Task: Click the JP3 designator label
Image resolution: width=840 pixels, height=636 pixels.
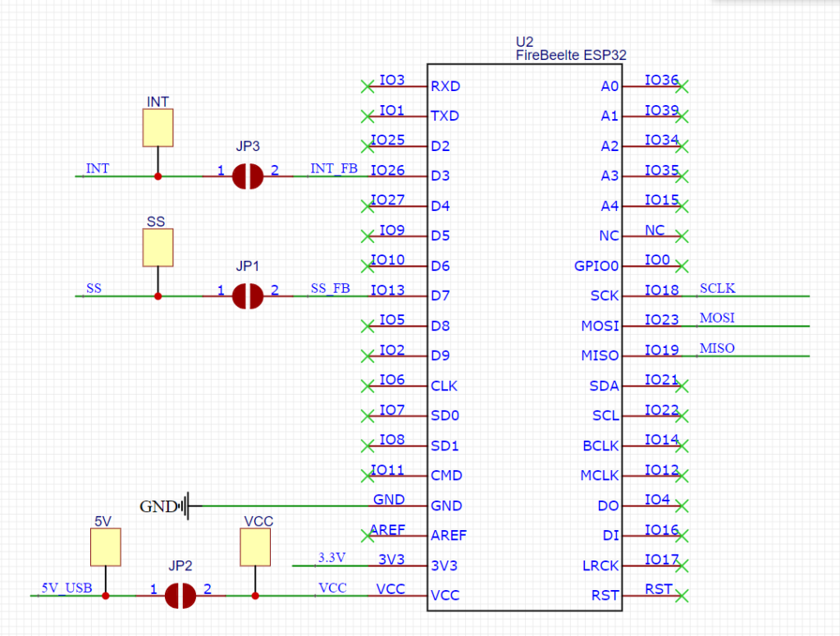Action: coord(248,146)
